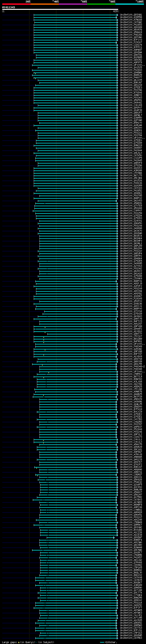The width and height of the screenshot is (146, 644).
Task: View the UniRef100_C5Y3X7 hit
Action: (x=131, y=336)
